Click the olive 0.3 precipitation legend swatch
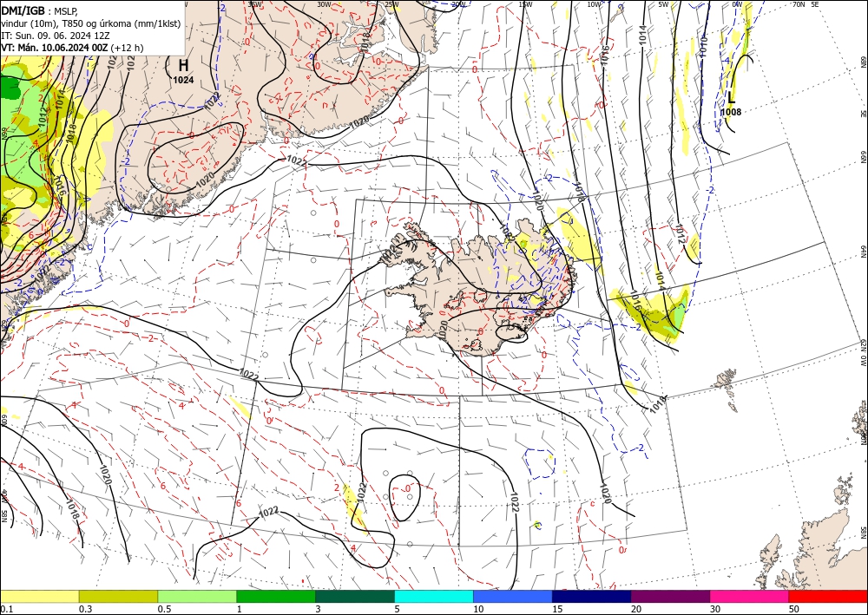This screenshot has height=615, width=868. point(118,596)
